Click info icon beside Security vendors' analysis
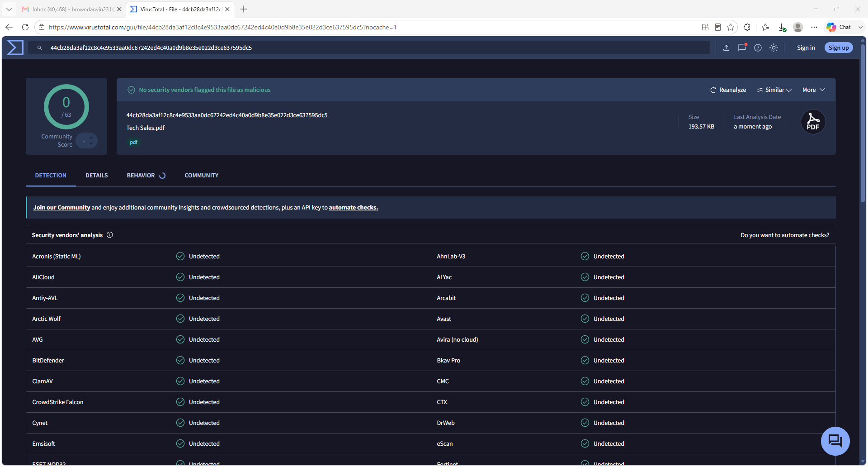This screenshot has height=467, width=868. [x=110, y=235]
